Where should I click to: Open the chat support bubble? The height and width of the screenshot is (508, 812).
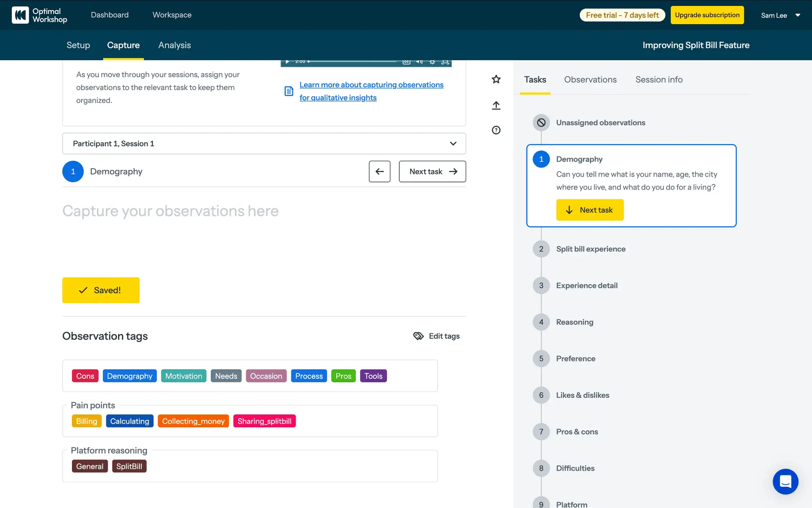click(x=785, y=481)
